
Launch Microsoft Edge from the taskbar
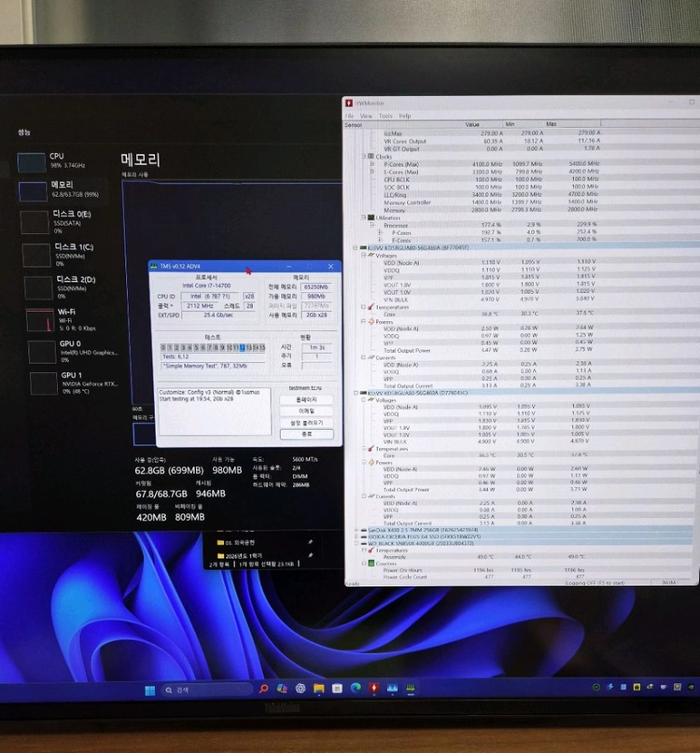click(356, 688)
